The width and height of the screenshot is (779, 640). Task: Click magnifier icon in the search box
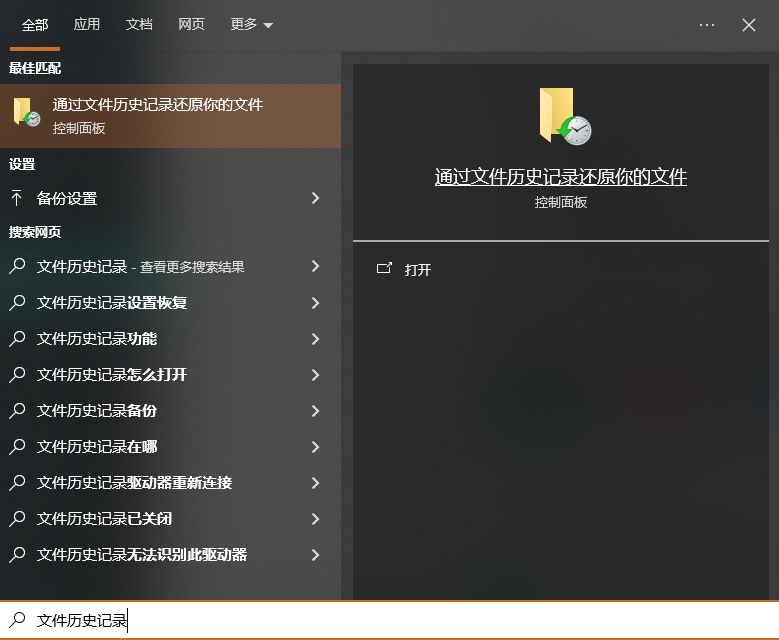17,620
